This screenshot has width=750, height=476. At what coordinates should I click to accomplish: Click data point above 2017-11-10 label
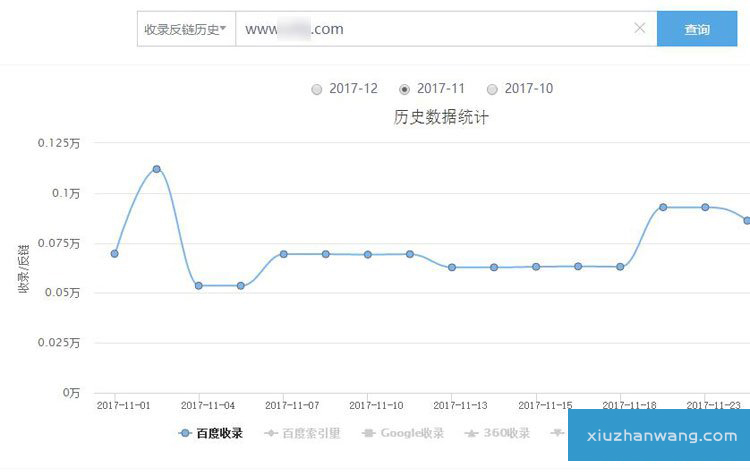click(x=367, y=255)
